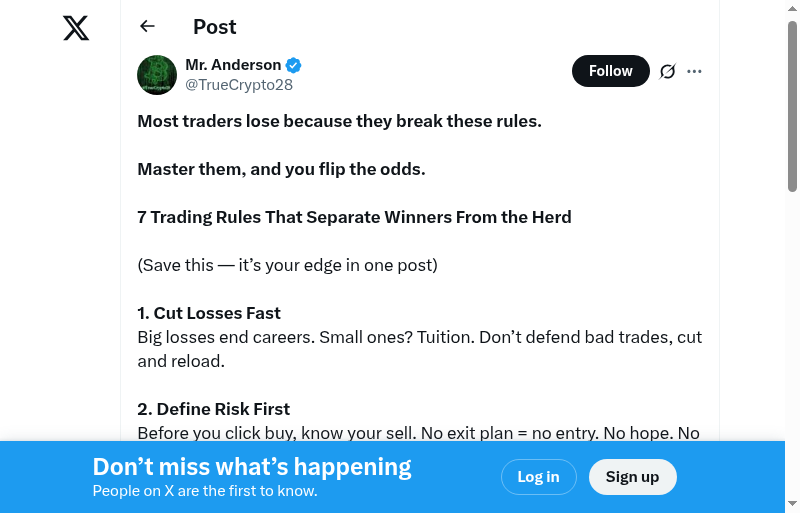
Task: Click the Post page heading
Action: [215, 27]
